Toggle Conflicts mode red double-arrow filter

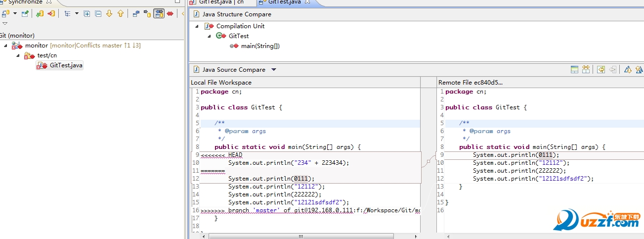coord(170,14)
